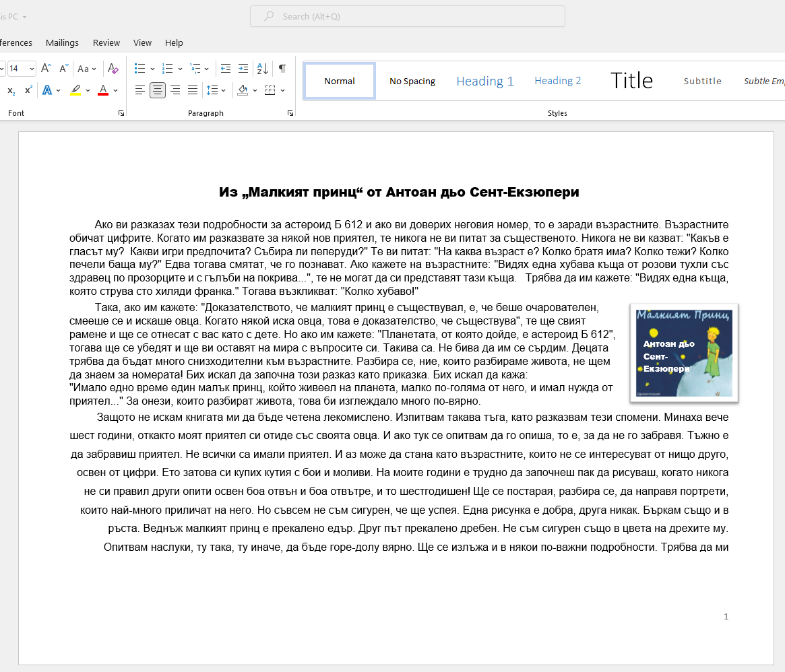Apply yellow text highlight color
The height and width of the screenshot is (672, 785).
pyautogui.click(x=75, y=90)
